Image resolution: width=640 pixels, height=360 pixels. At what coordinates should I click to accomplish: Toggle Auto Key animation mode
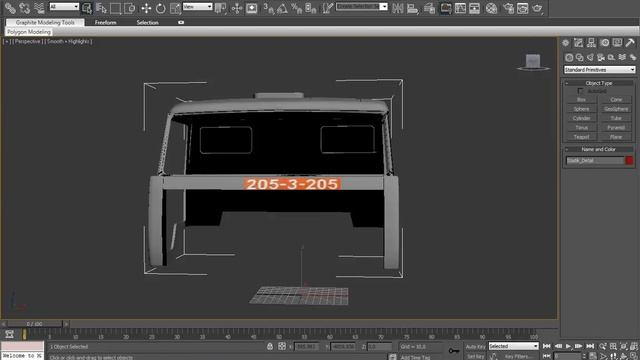click(475, 347)
